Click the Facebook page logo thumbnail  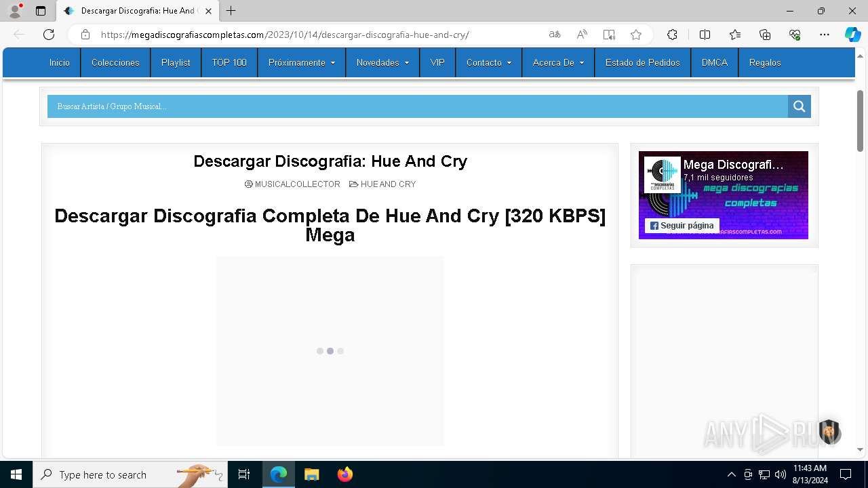[662, 175]
